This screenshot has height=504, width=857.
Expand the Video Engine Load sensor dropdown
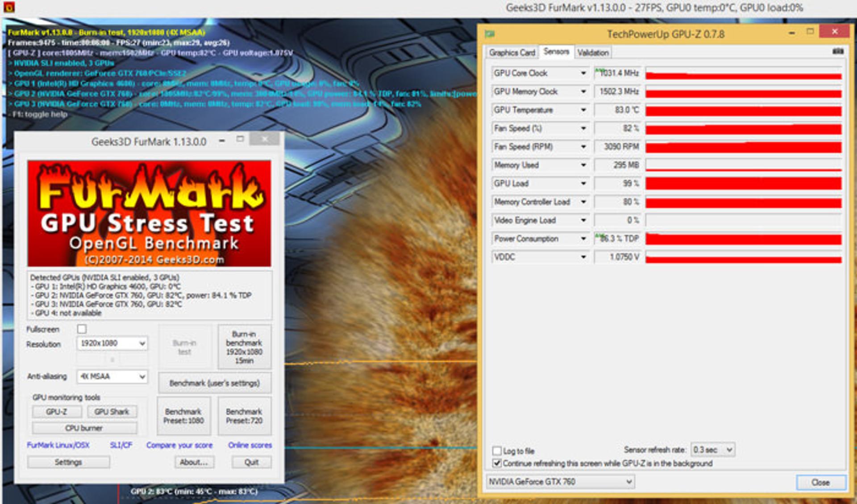(583, 220)
